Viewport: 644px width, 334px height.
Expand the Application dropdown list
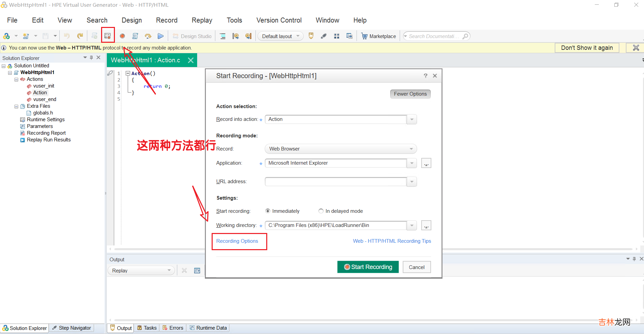[411, 163]
